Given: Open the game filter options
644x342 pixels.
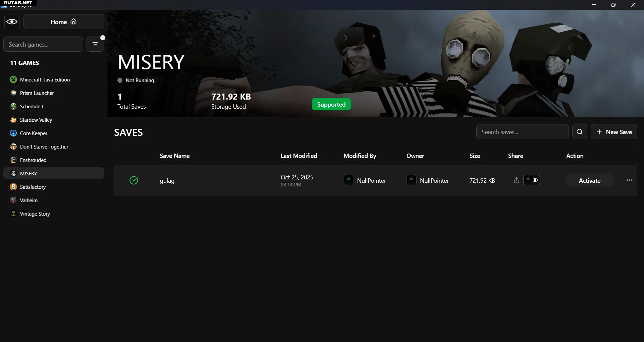Looking at the screenshot, I should [95, 44].
